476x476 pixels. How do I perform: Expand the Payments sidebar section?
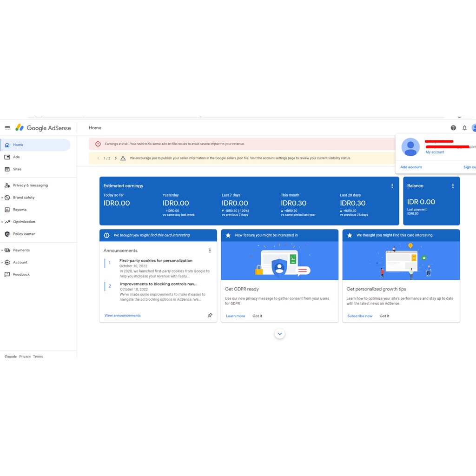pyautogui.click(x=21, y=250)
